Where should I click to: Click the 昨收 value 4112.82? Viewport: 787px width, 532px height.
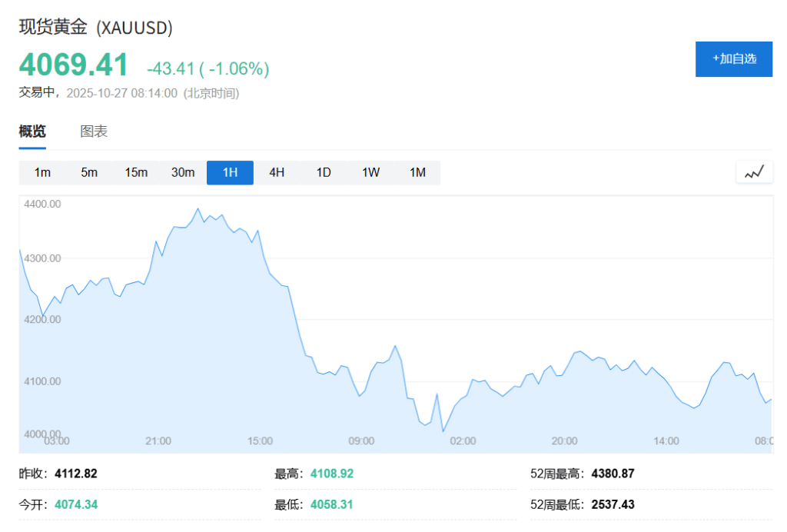[x=76, y=474]
